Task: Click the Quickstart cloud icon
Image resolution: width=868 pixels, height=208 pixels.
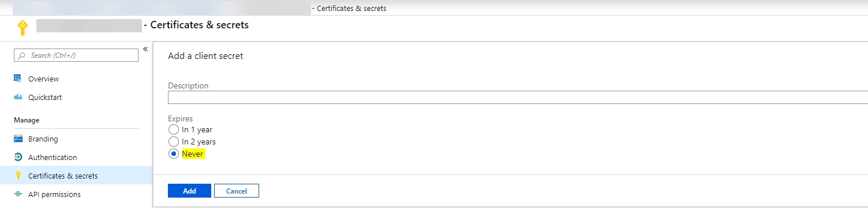Action: coord(17,97)
